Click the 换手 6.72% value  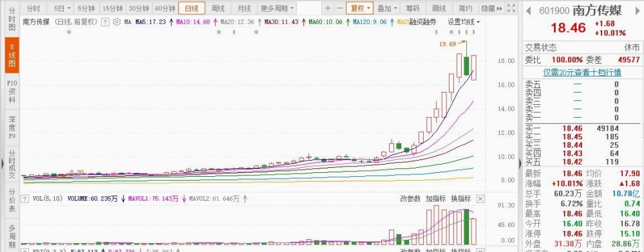(573, 204)
